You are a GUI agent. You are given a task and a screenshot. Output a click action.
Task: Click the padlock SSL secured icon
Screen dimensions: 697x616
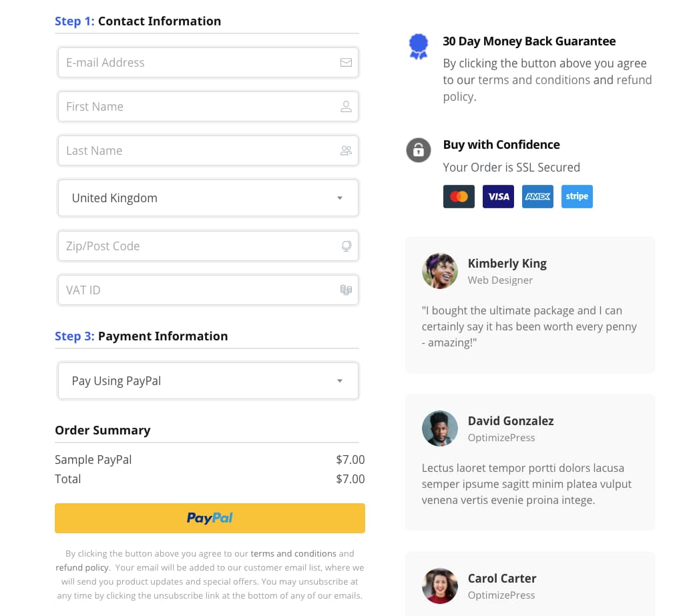[419, 150]
